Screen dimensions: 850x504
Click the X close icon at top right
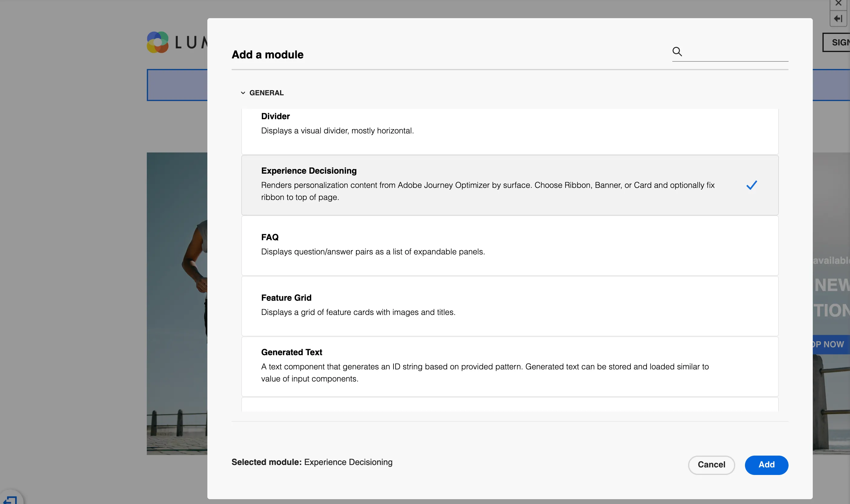click(838, 3)
